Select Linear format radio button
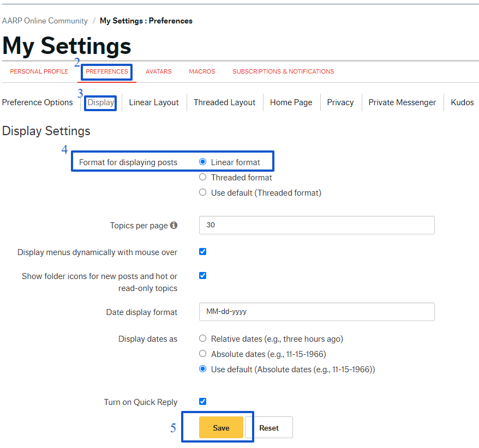This screenshot has width=479, height=448. point(203,162)
